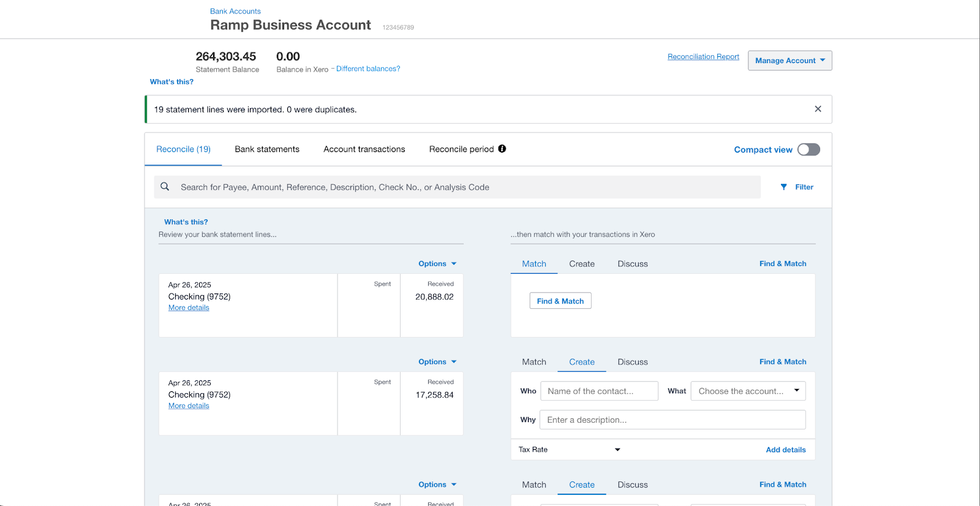Click the received amount 17,258.84
Image resolution: width=980 pixels, height=506 pixels.
click(x=434, y=395)
